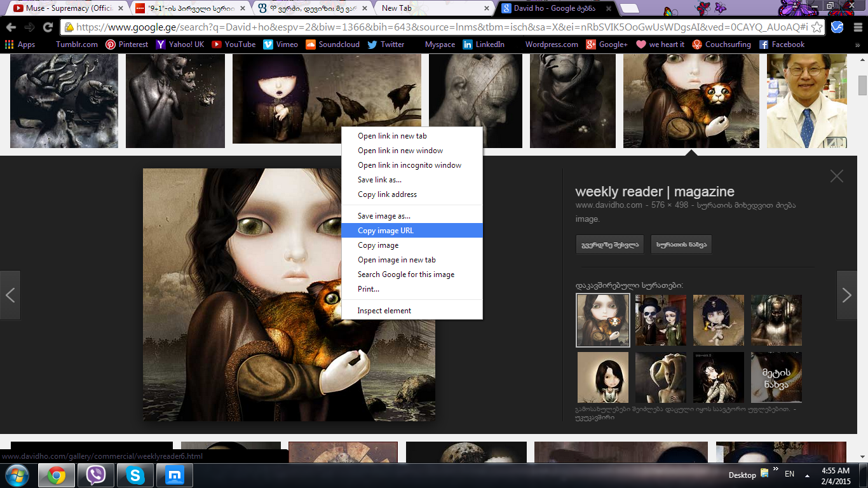This screenshot has width=868, height=488.
Task: Open the Tumblr.com bookmark
Action: [77, 44]
